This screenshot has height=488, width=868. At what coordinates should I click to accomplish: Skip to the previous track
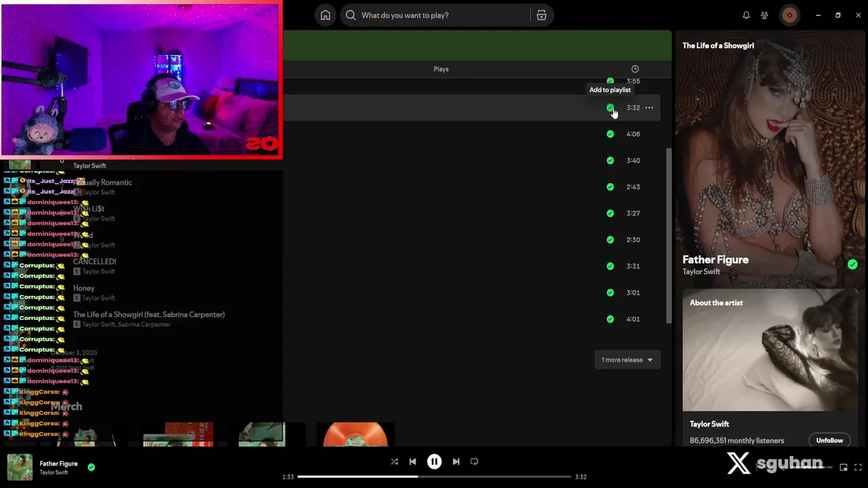(412, 462)
